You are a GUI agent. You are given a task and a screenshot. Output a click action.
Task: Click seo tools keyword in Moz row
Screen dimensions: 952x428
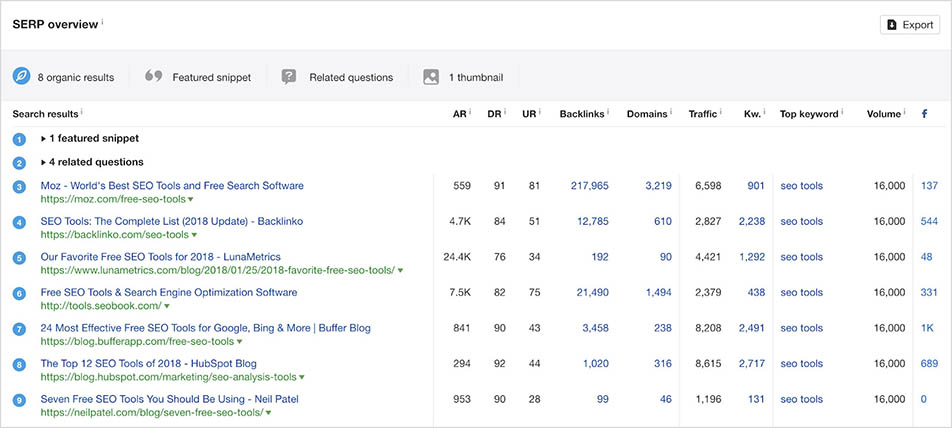tap(801, 186)
